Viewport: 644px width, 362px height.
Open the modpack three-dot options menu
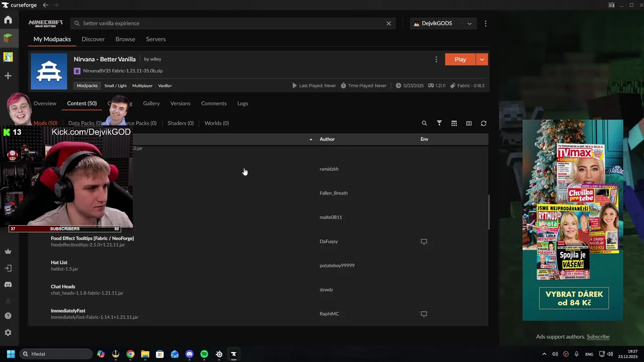coord(436,59)
